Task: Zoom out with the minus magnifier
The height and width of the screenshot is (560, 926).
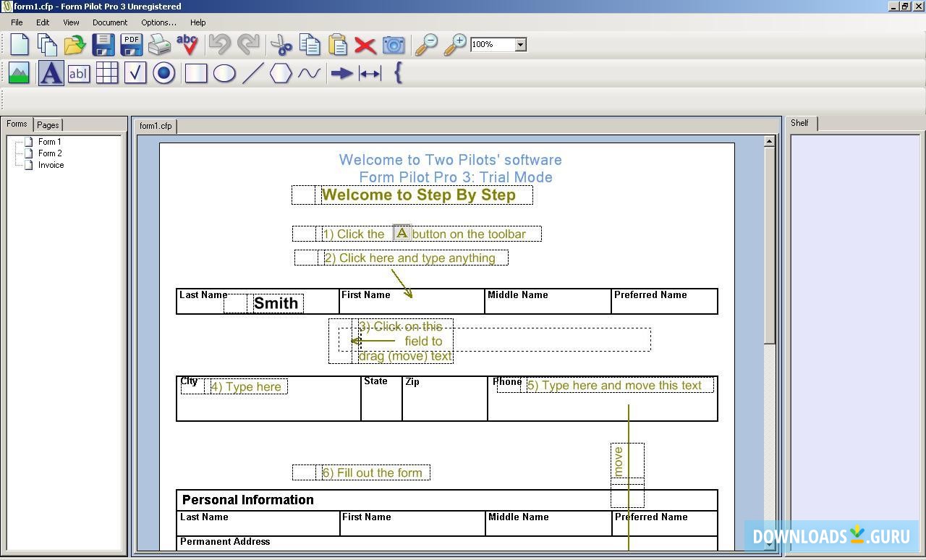Action: 427,45
